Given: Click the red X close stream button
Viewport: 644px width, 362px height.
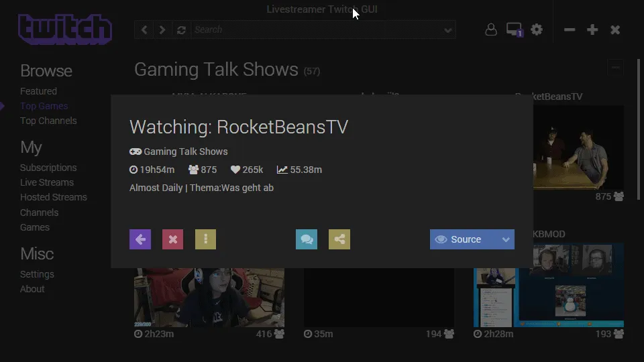Looking at the screenshot, I should (x=172, y=239).
